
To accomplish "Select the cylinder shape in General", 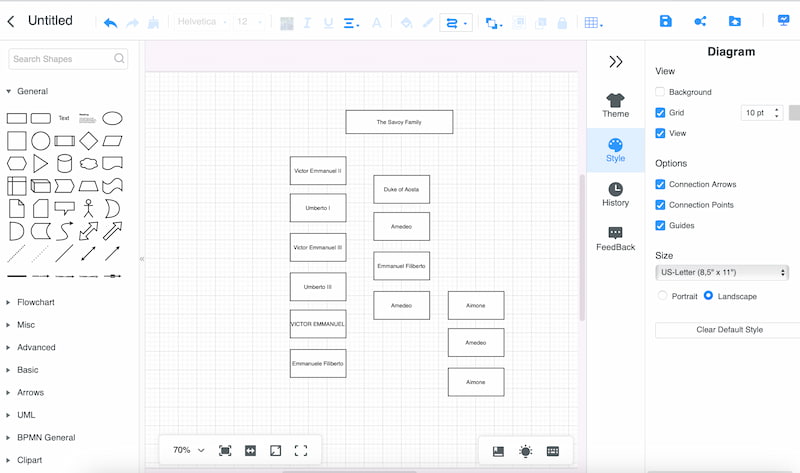I will pos(64,163).
